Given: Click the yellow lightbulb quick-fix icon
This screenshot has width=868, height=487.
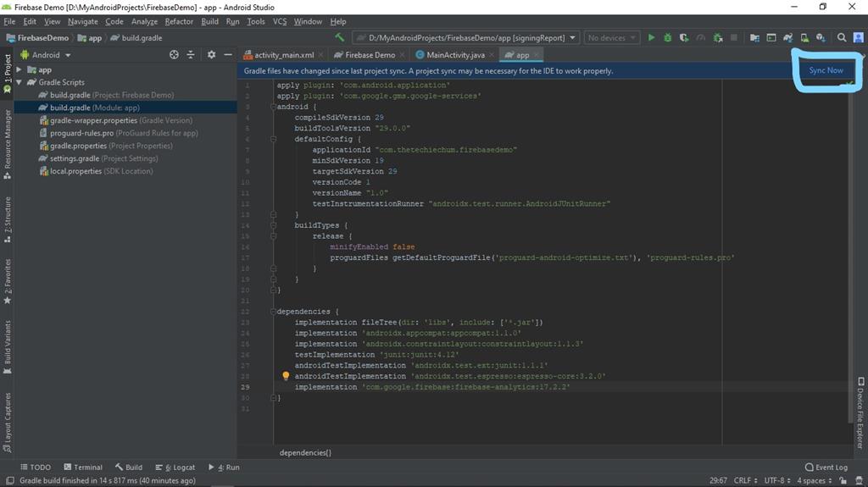Looking at the screenshot, I should tap(286, 376).
